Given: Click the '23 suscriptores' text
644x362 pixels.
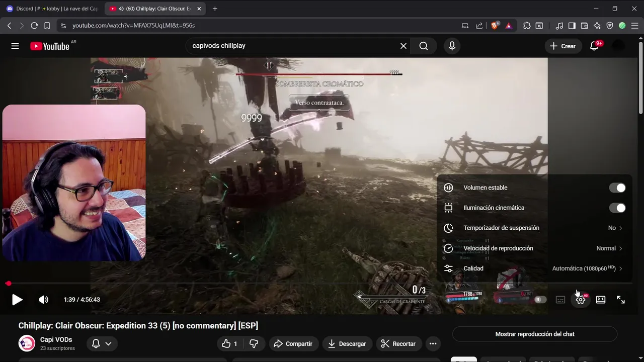Looking at the screenshot, I should 57,348.
